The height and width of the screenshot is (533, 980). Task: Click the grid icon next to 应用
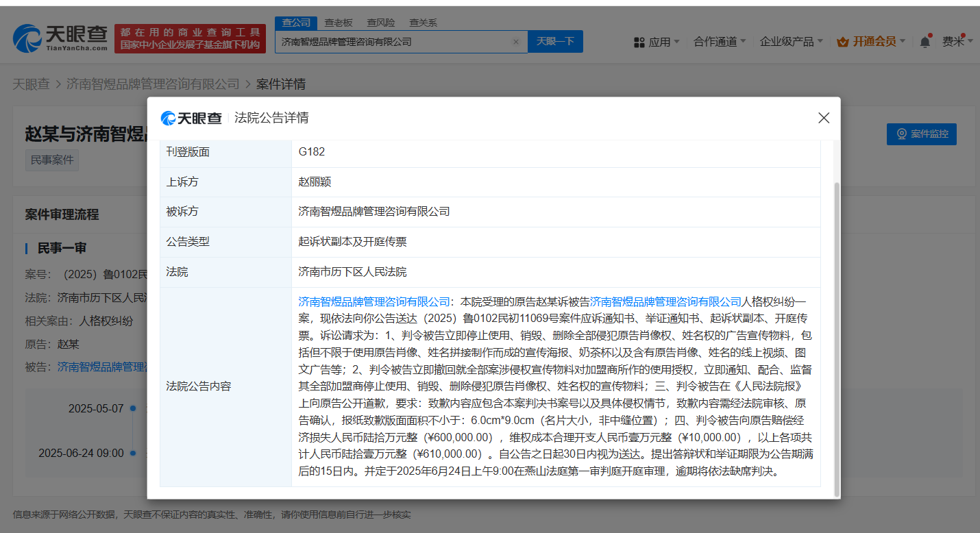[639, 42]
